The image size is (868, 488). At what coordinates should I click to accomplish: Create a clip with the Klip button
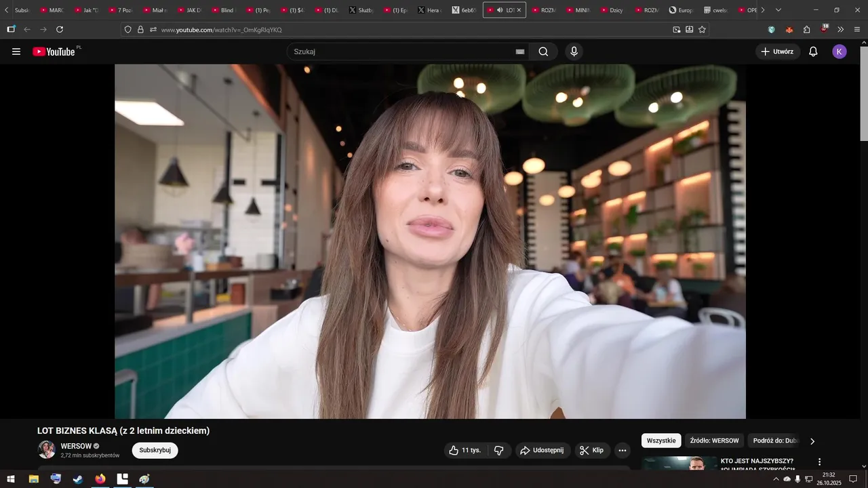click(592, 450)
